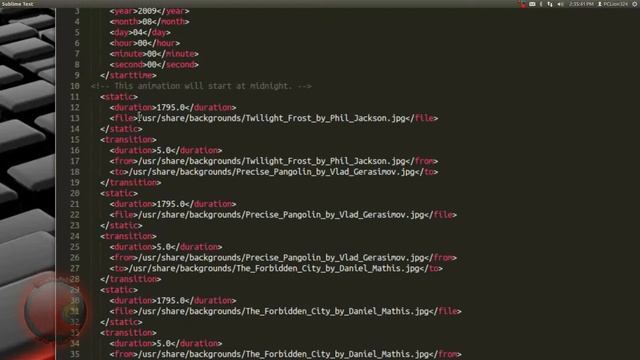Click the opening static tag on line 20
The width and height of the screenshot is (640, 360).
119,193
